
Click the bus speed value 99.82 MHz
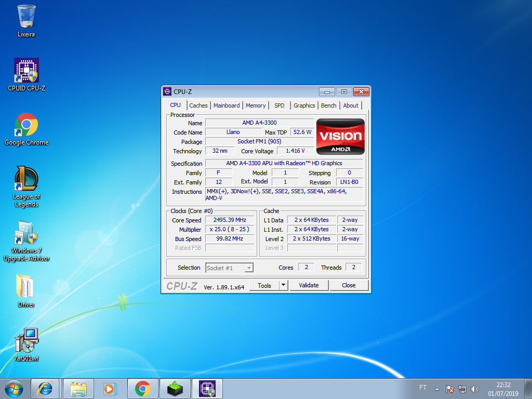pos(230,239)
